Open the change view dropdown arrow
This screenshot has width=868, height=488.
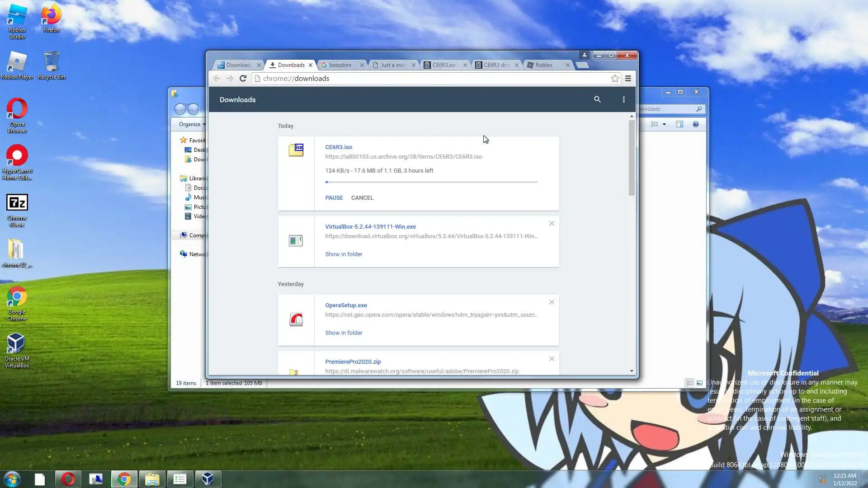pos(664,124)
